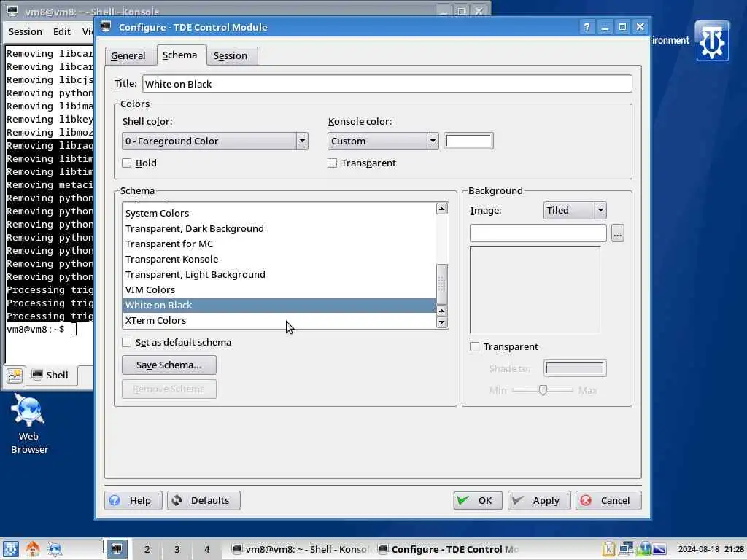Click the What's This help question-mark icon
The image size is (747, 560).
(x=587, y=27)
